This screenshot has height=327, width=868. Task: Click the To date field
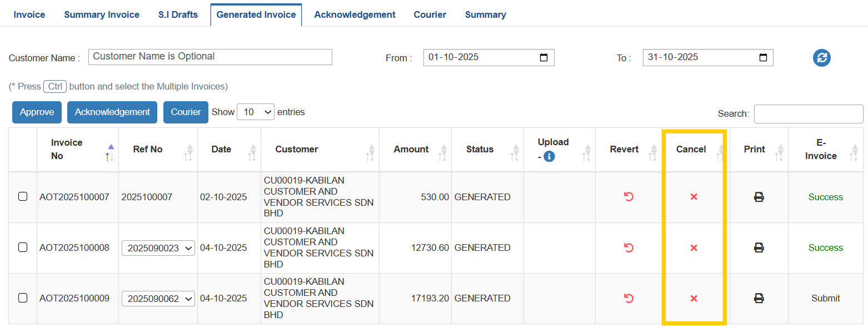point(708,57)
